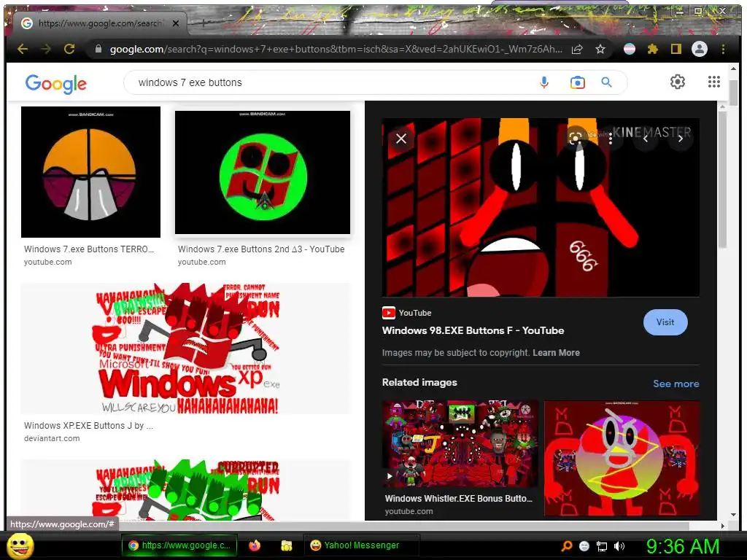Bookmark this page with the star icon

click(600, 49)
